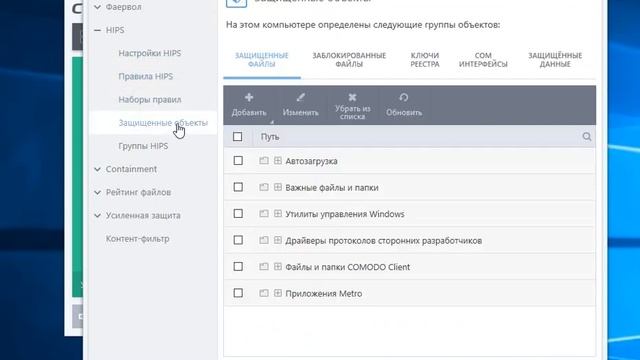This screenshot has width=640, height=360.
Task: Toggle the select-all checkbox in Путь header
Action: pyautogui.click(x=238, y=137)
